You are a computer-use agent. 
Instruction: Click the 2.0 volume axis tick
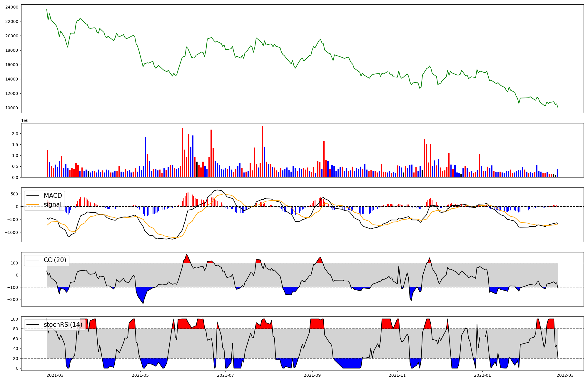pos(15,134)
